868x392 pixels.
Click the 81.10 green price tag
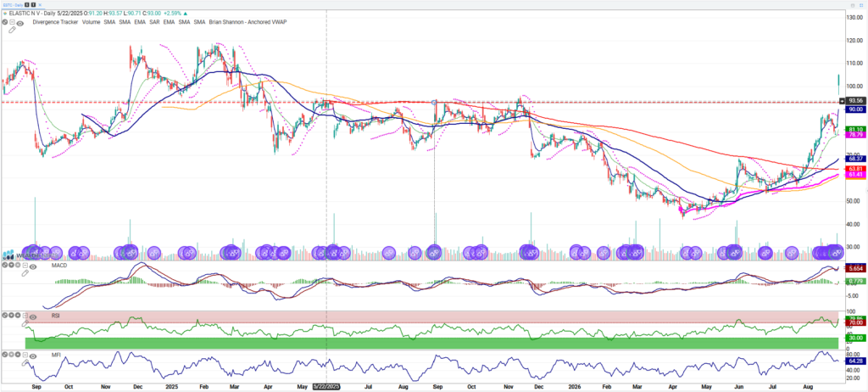click(856, 129)
